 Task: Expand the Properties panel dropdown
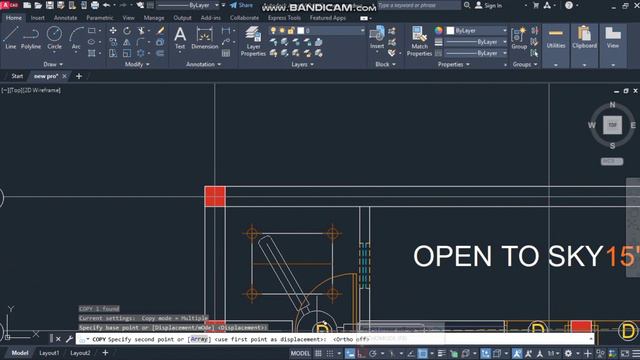(453, 64)
